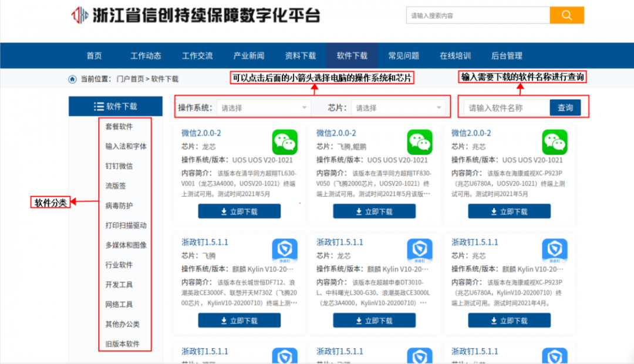This screenshot has height=364, width=634.
Task: Open 微信2.0.0-2 title on 兆芯 card
Action: (x=471, y=133)
